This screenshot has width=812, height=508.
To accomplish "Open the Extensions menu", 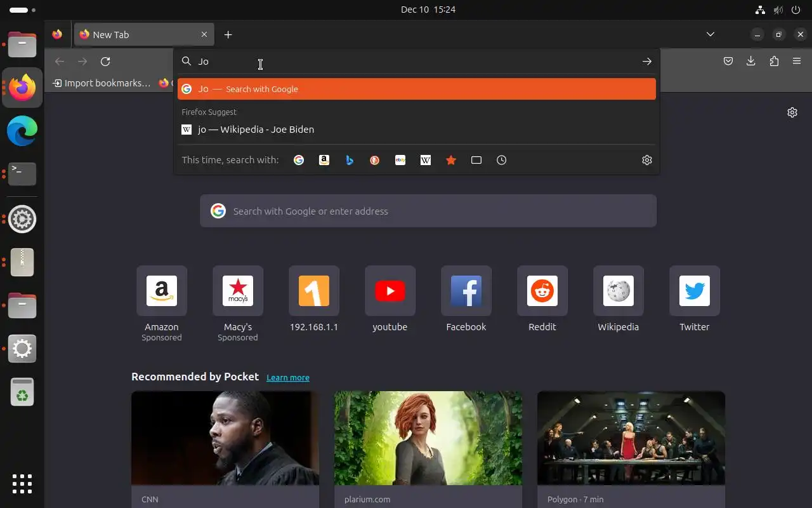I will [x=774, y=62].
